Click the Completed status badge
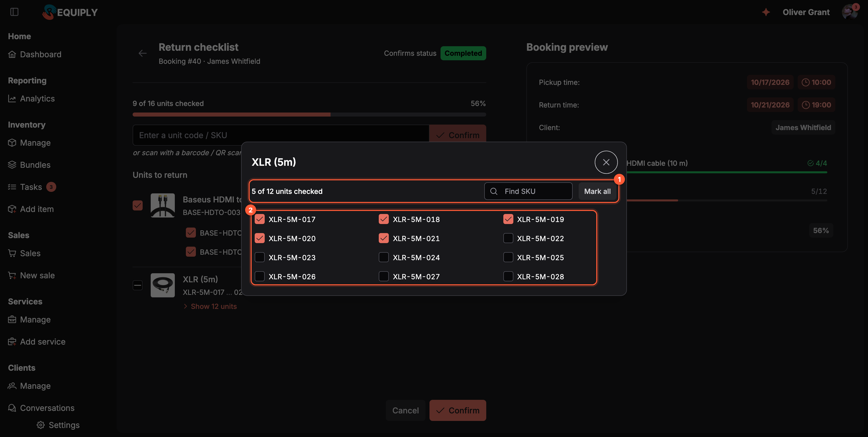 (463, 53)
